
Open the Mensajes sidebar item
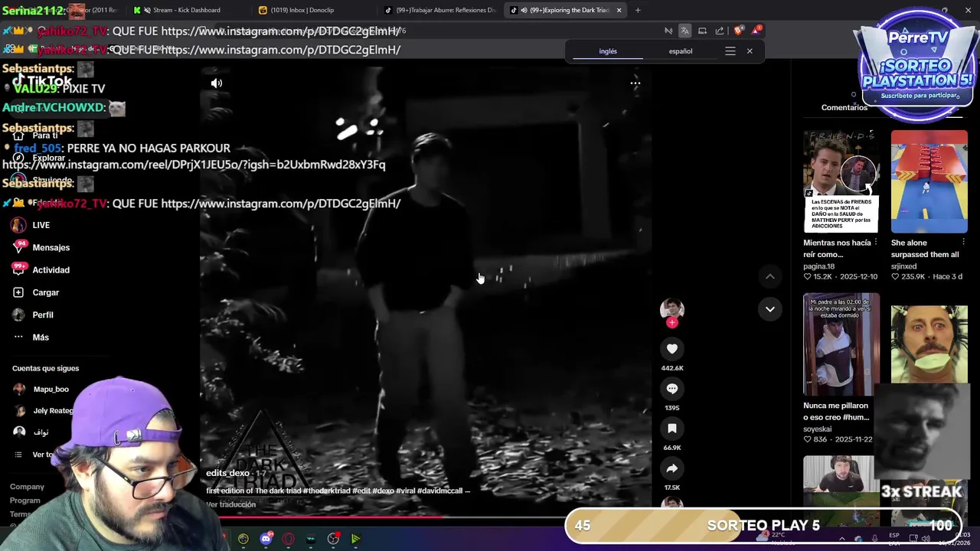pos(51,248)
